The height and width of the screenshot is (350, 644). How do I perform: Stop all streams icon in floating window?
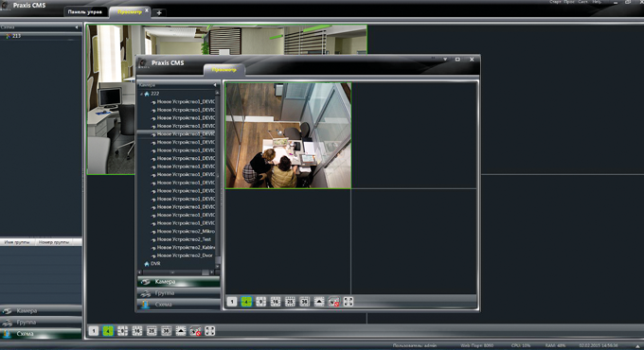[x=333, y=302]
